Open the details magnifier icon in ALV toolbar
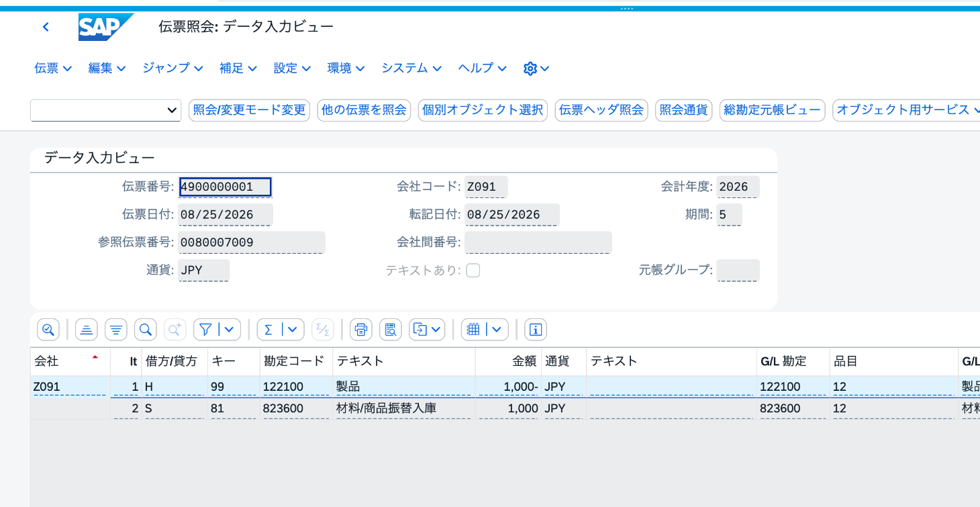 click(48, 329)
